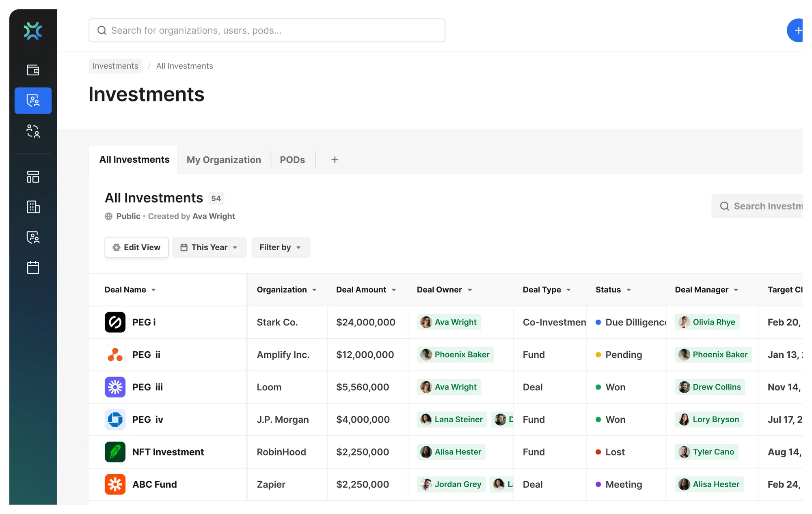Click the J.P. Morgan organization cell
Screen dimensions: 812x514
[x=283, y=419]
